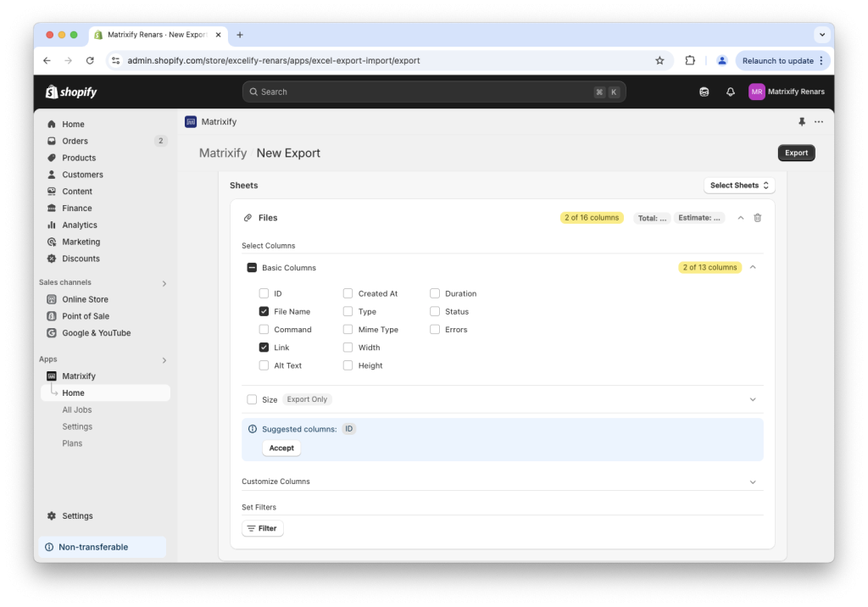Open Shopify notifications bell icon
The width and height of the screenshot is (868, 607).
pos(730,91)
